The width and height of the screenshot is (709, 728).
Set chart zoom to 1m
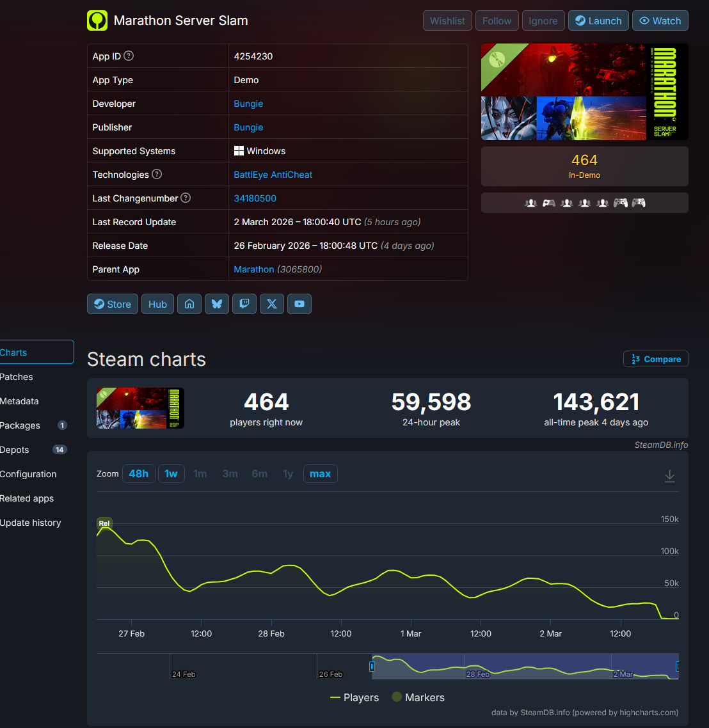point(200,473)
